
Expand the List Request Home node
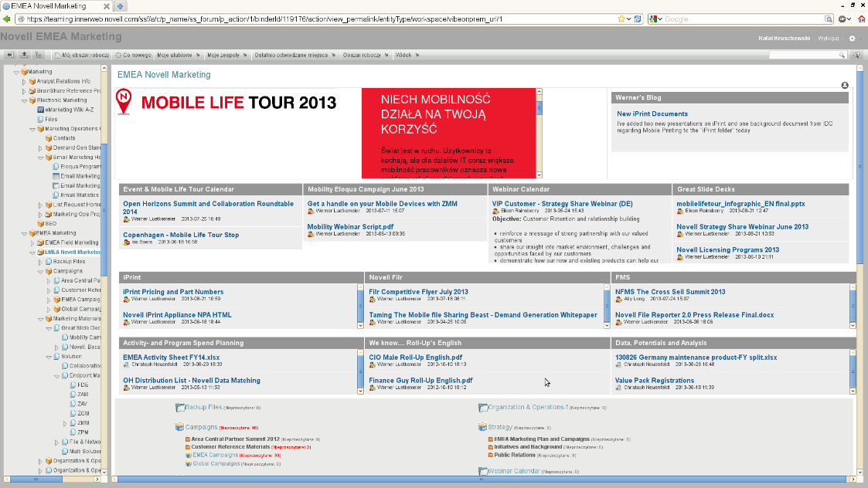[x=40, y=205]
